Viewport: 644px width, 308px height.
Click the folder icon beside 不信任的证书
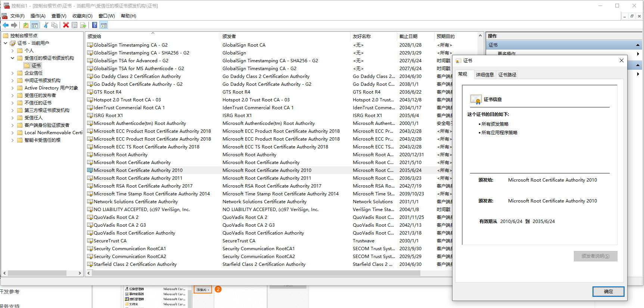point(20,103)
